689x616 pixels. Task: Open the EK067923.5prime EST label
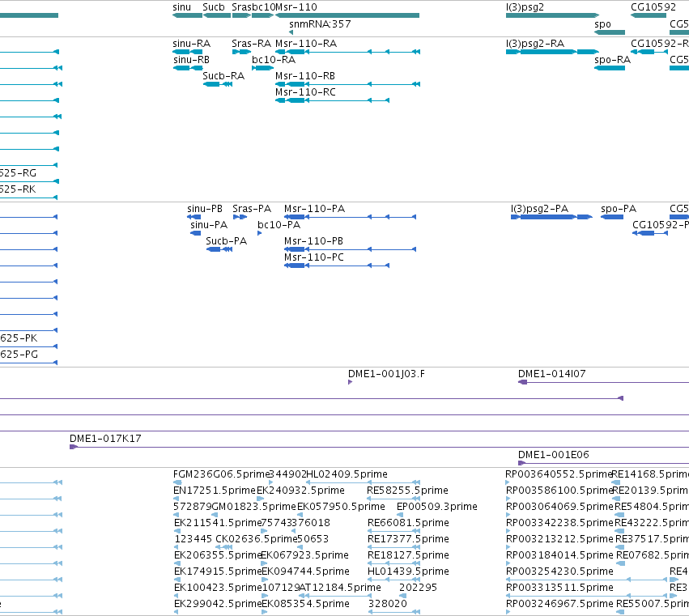click(305, 555)
